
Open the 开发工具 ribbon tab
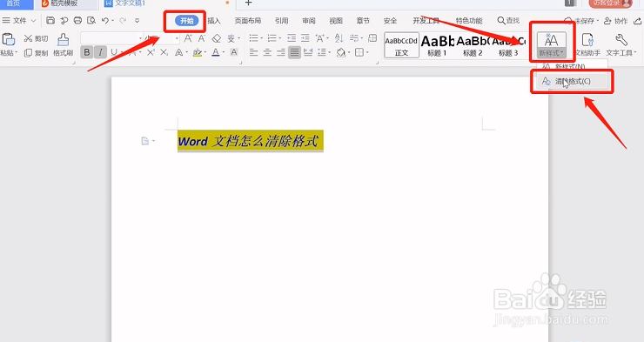tap(426, 21)
